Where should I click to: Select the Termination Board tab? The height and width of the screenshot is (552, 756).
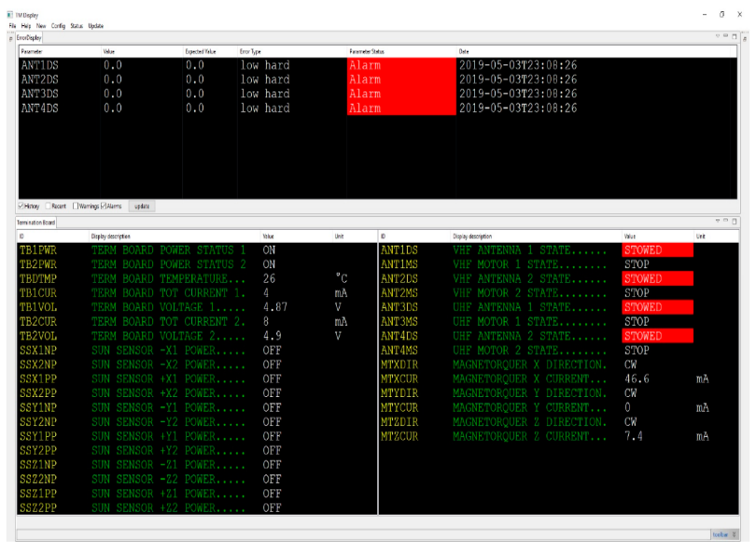click(36, 222)
